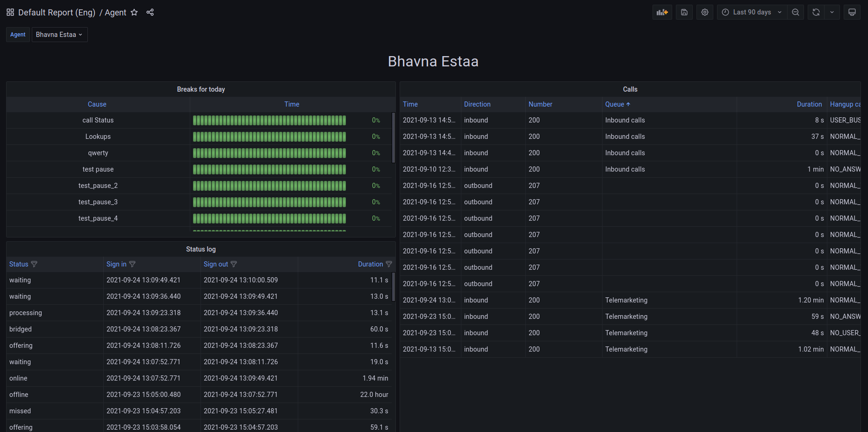Sort breaks by Cause column
The image size is (868, 432).
point(97,104)
